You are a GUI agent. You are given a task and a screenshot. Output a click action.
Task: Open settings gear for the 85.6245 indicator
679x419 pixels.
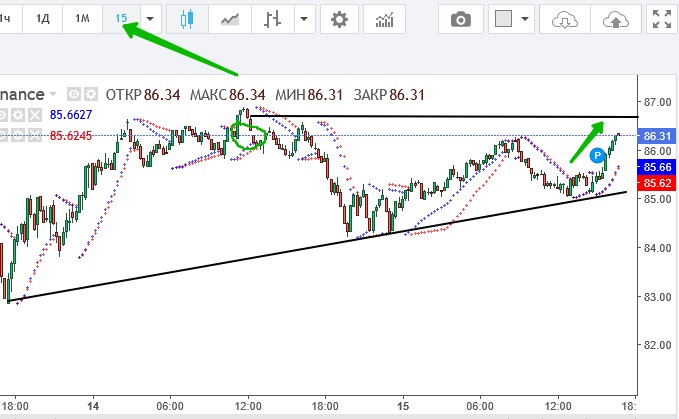tap(18, 135)
